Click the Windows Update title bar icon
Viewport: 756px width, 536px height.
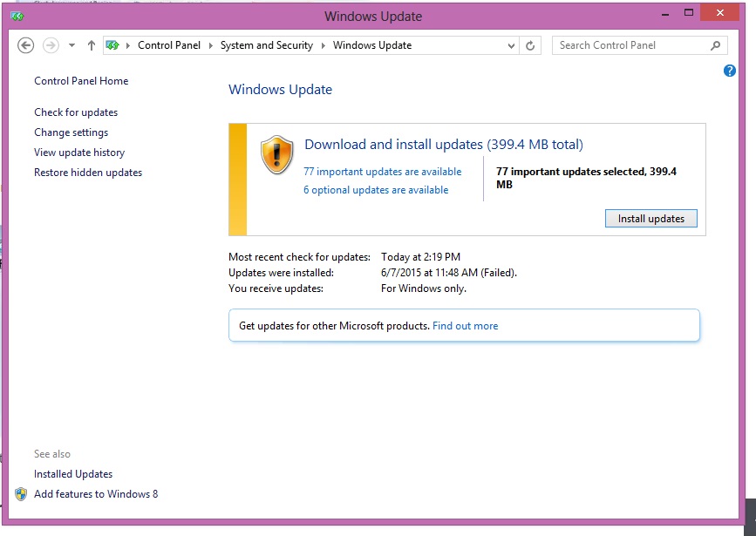[17, 17]
